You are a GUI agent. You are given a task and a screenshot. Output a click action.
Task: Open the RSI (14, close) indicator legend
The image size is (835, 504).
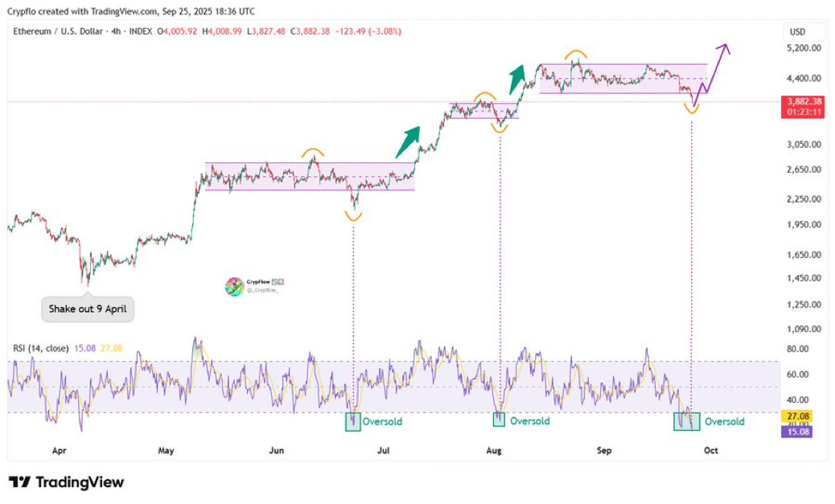41,348
